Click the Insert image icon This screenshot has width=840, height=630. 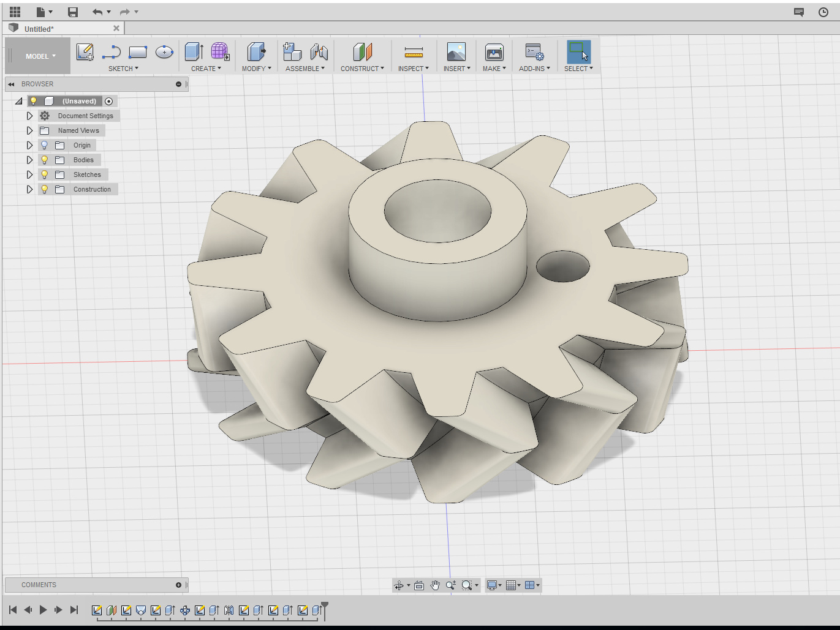tap(456, 52)
